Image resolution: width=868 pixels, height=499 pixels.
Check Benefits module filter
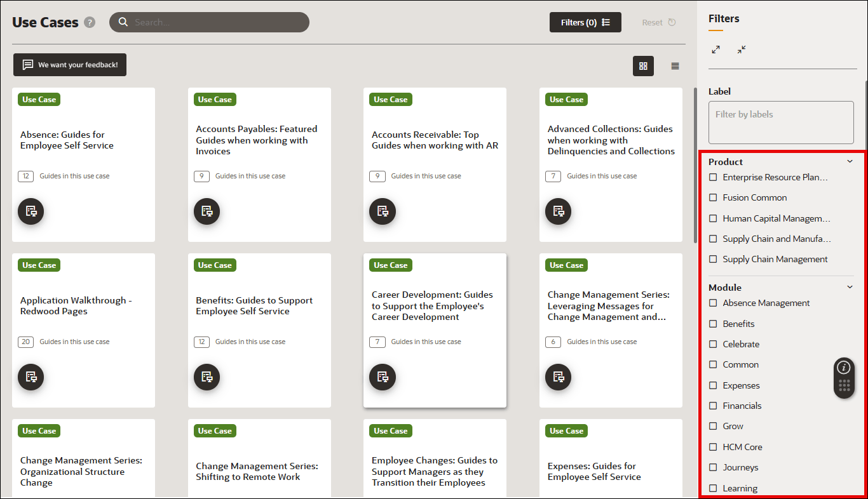point(713,324)
